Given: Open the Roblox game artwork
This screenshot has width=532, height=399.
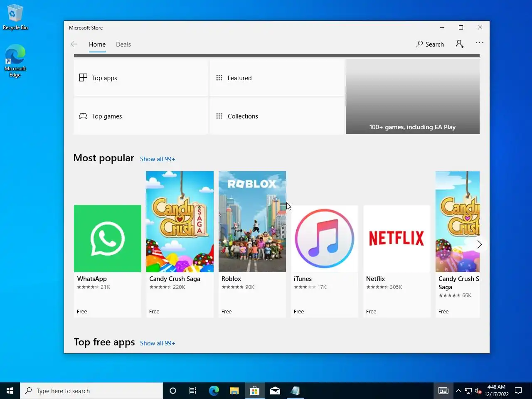Looking at the screenshot, I should tap(252, 222).
